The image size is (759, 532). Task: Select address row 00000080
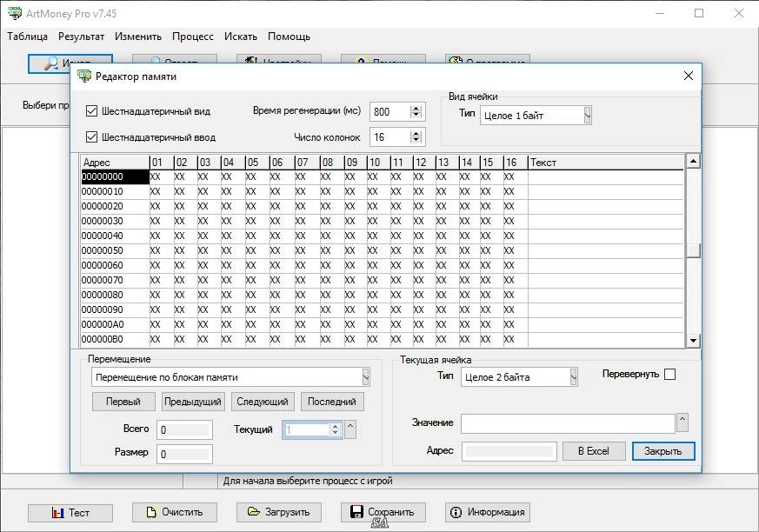coord(115,295)
